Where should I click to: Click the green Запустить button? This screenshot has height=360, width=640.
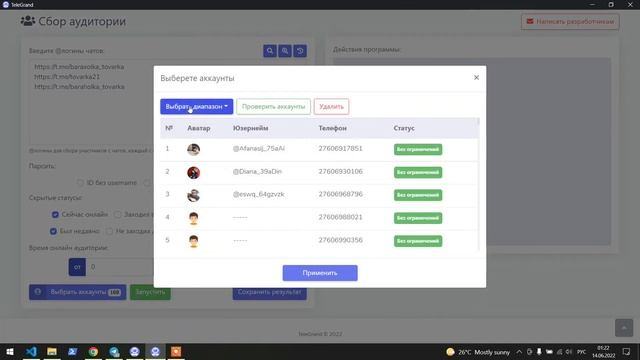coord(150,292)
